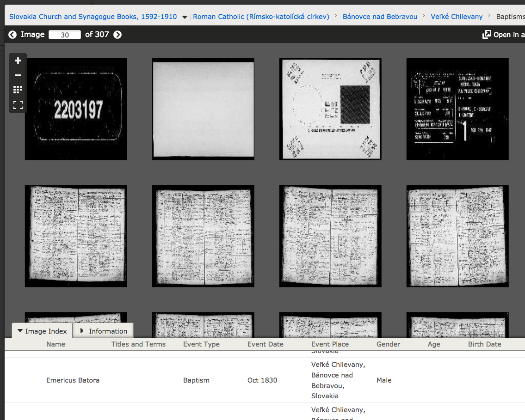Image resolution: width=525 pixels, height=420 pixels.
Task: Open the resolution target chart thumbnail
Action: [330, 109]
